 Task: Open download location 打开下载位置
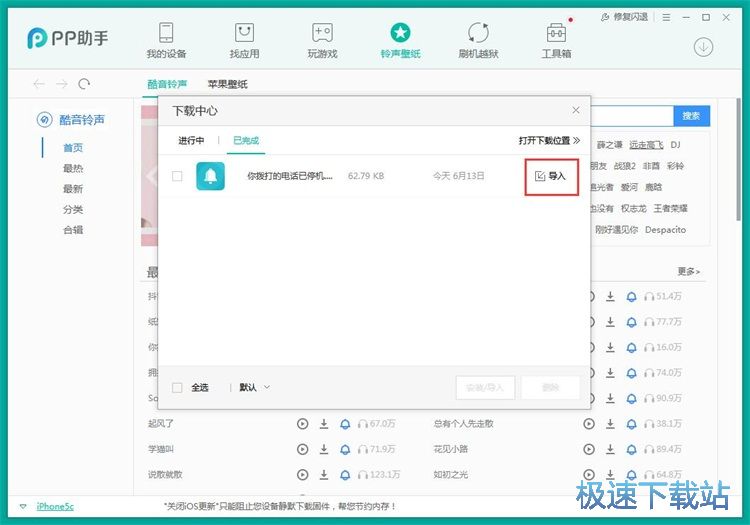549,141
